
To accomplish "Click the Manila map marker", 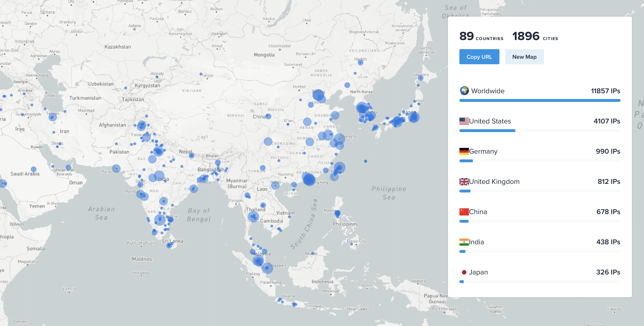I will pos(337,213).
